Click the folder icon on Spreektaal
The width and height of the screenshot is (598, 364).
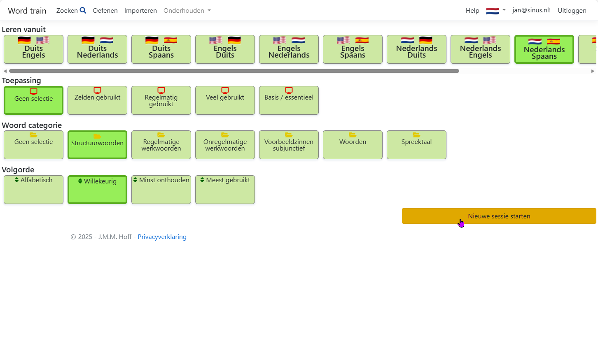coord(416,135)
